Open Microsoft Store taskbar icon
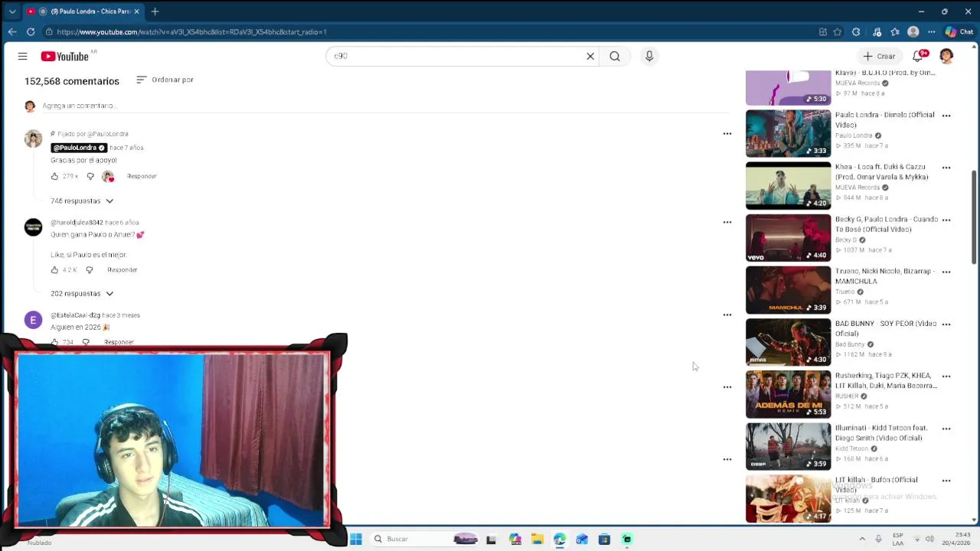The height and width of the screenshot is (551, 980). pyautogui.click(x=604, y=539)
